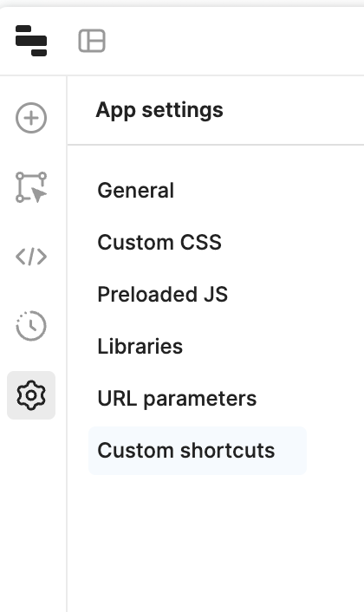Toggle the left panel layout icon
Image resolution: width=364 pixels, height=612 pixels.
[92, 41]
